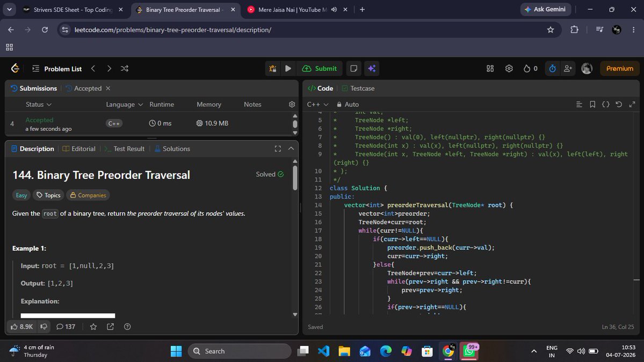Expand editor to fullscreen icon
This screenshot has width=644, height=362.
(x=632, y=104)
